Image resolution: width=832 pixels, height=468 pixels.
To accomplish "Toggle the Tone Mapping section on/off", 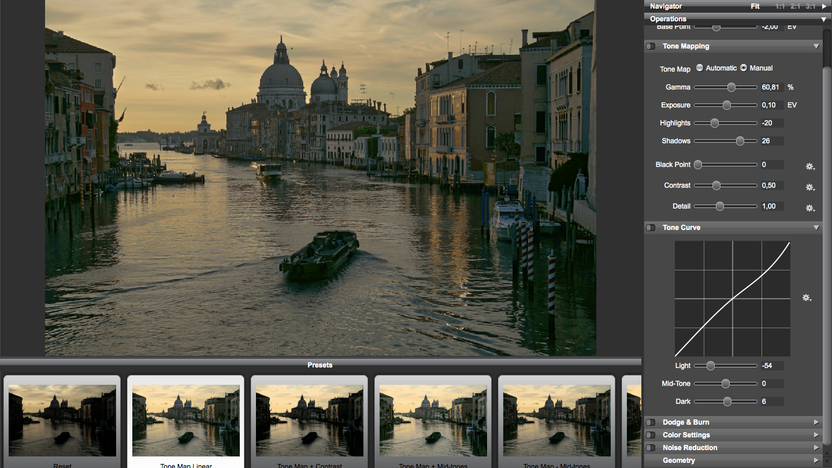I will (x=651, y=46).
